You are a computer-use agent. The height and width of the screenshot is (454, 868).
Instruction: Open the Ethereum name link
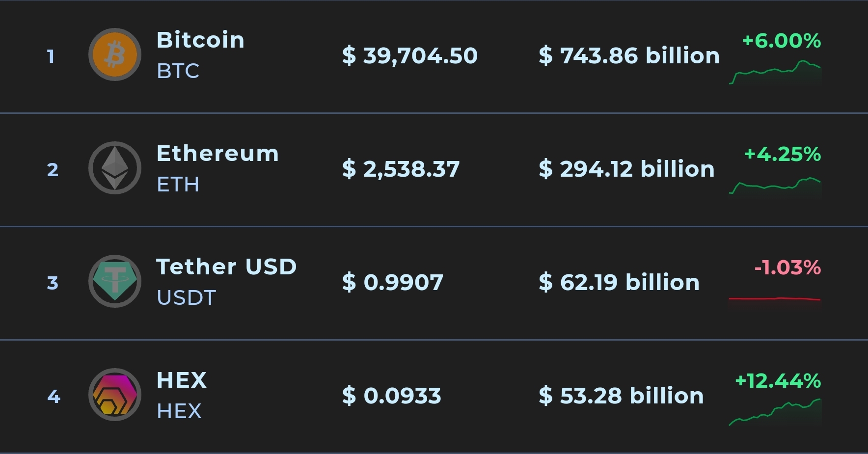pyautogui.click(x=217, y=153)
